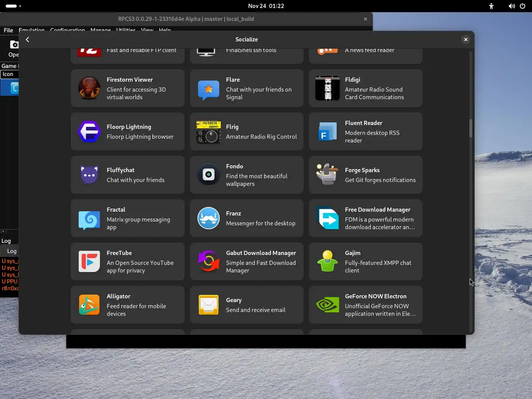
Task: Click the Firestorm Viewer app icon
Action: coord(89,88)
